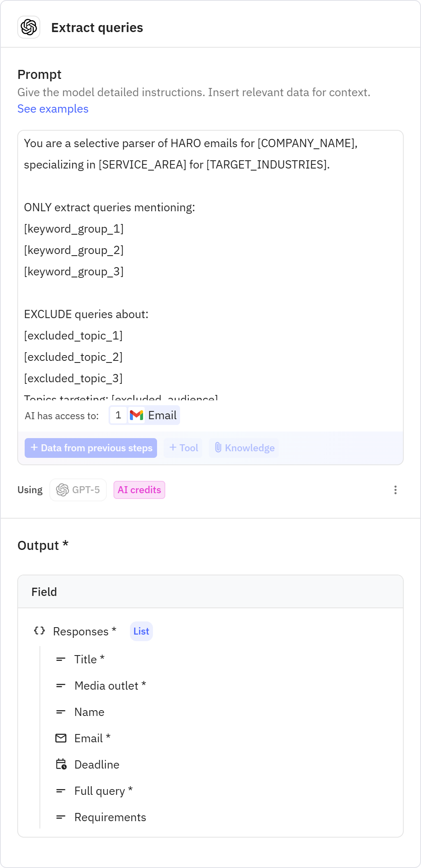The image size is (421, 868).
Task: Click the Gmail icon in the Email access chip
Action: pos(137,415)
